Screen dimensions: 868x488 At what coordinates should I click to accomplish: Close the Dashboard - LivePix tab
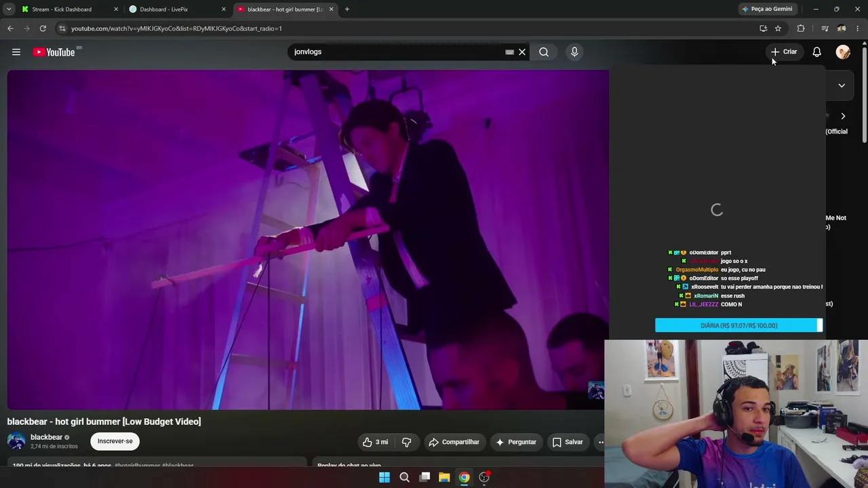coord(224,9)
